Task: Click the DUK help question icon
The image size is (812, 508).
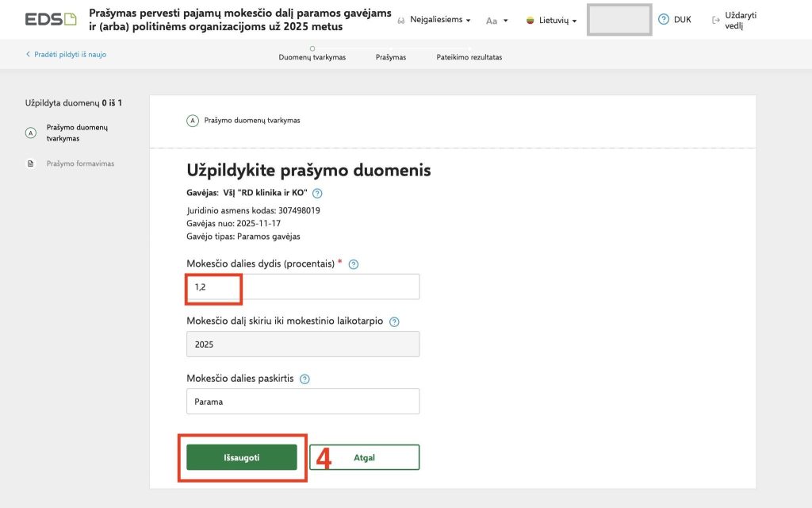Action: coord(664,19)
